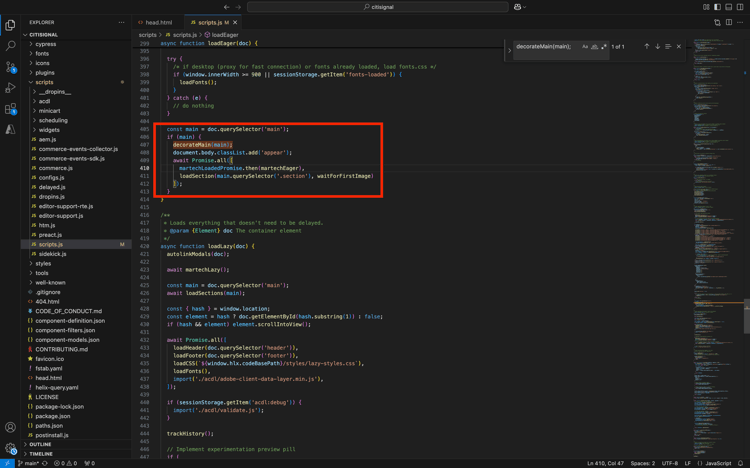Expand the OUTLINE section
The width and height of the screenshot is (750, 468).
tap(40, 444)
